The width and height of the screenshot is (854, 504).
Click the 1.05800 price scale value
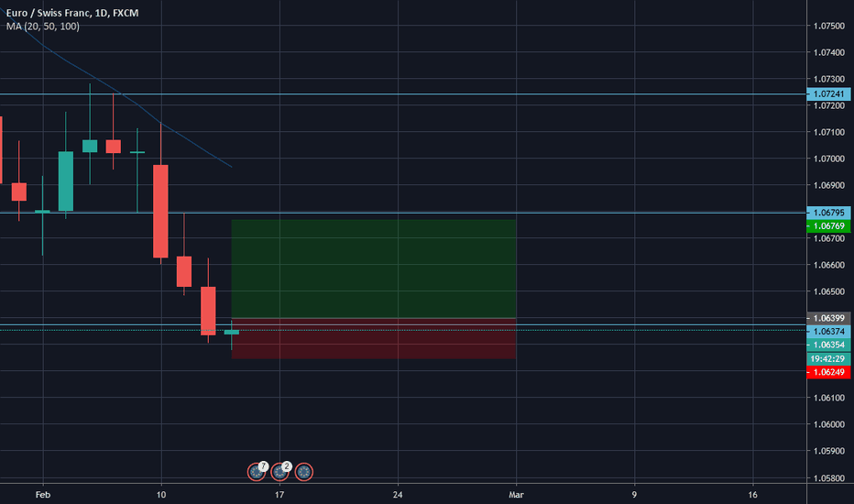point(829,478)
